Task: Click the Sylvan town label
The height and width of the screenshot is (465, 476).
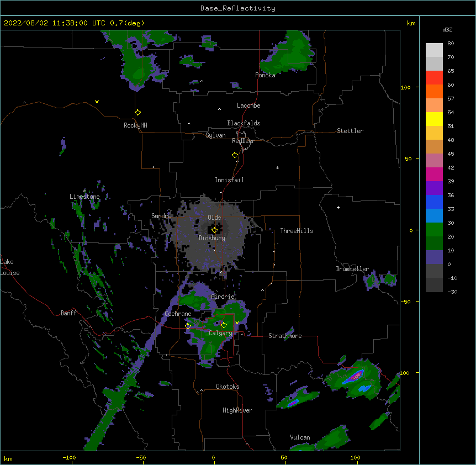Action: [215, 135]
